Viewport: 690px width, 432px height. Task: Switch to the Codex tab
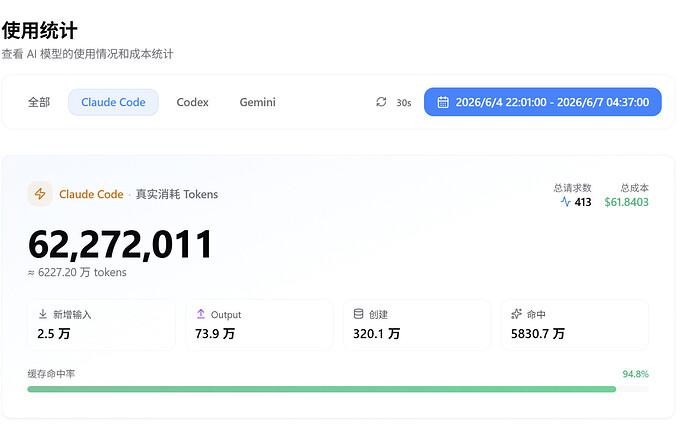[x=192, y=102]
